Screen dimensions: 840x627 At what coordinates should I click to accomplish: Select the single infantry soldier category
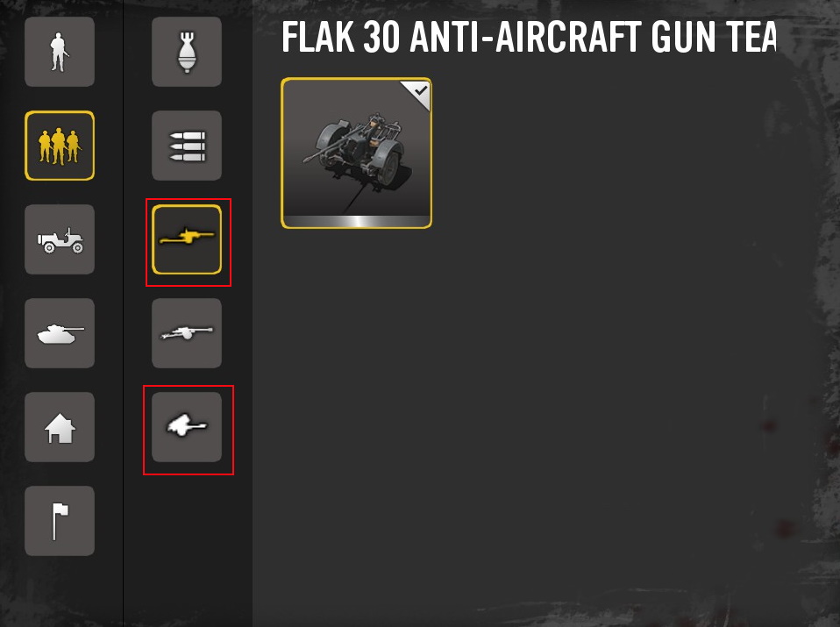pos(60,52)
